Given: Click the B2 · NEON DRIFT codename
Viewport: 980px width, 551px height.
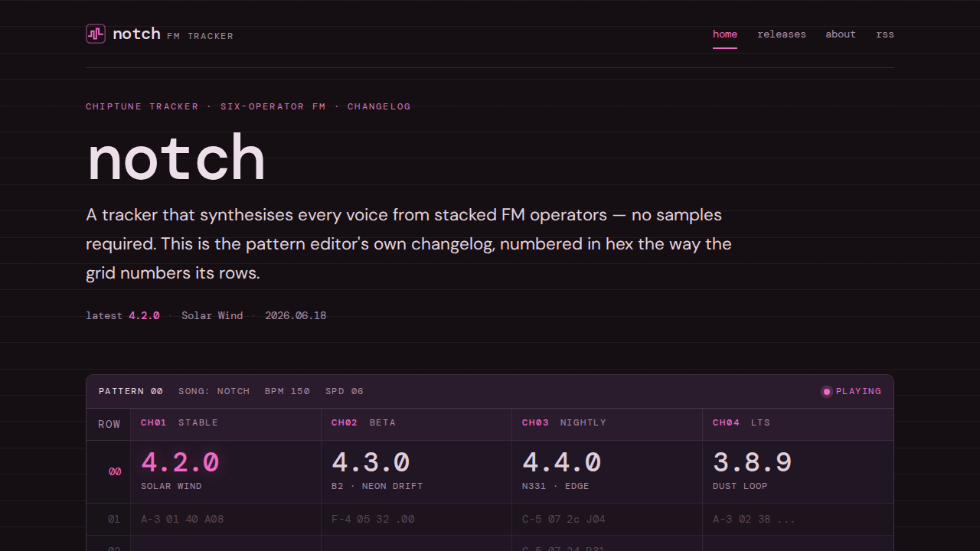Looking at the screenshot, I should pyautogui.click(x=377, y=486).
